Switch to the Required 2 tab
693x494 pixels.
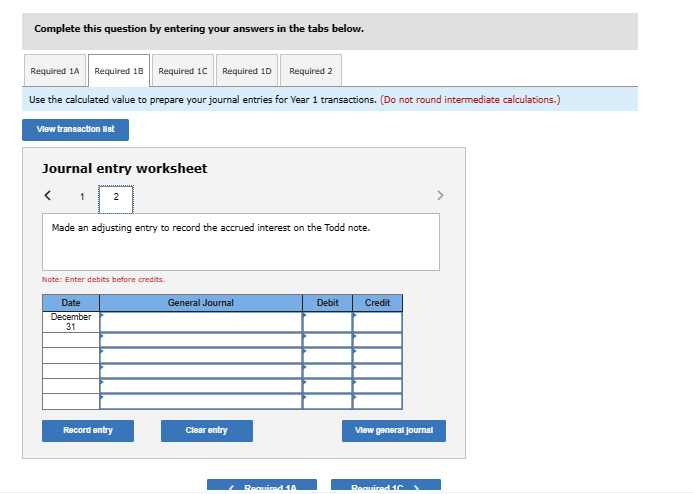click(x=311, y=71)
